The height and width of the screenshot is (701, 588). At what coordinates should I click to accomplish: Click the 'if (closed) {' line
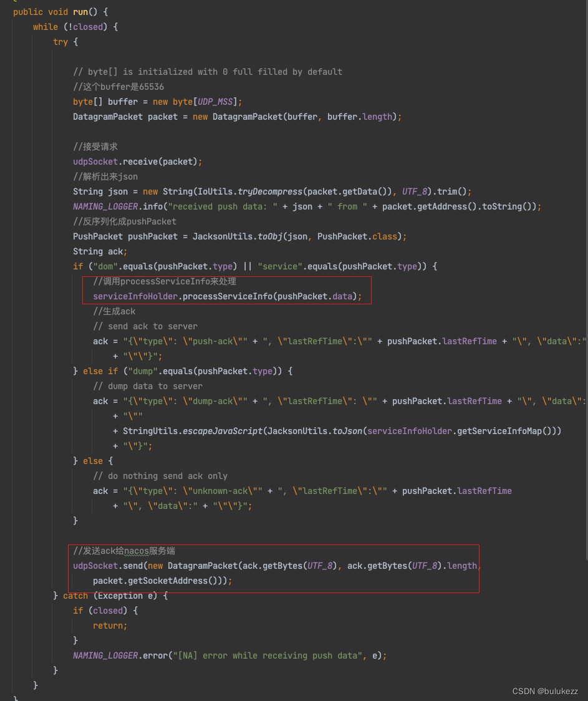tap(105, 611)
